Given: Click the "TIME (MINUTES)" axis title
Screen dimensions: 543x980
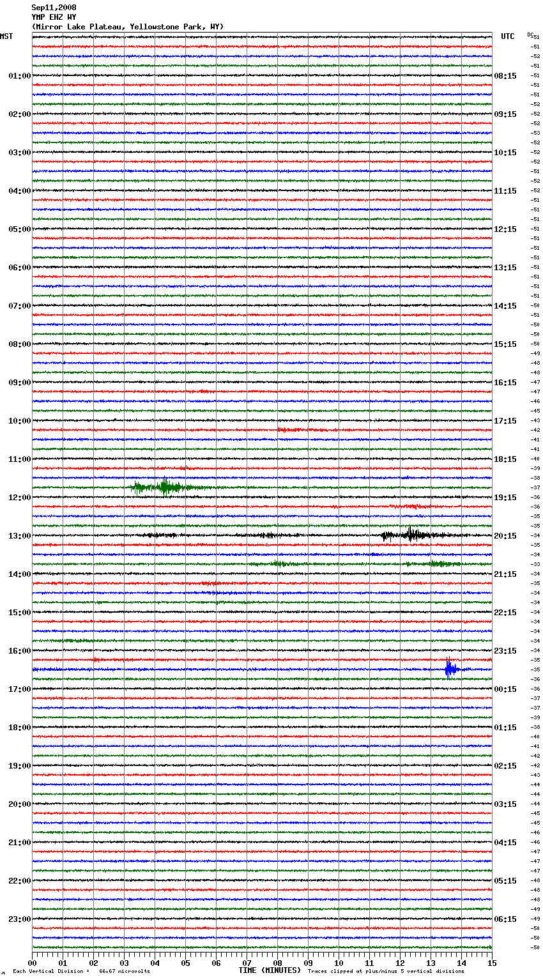Looking at the screenshot, I should [270, 970].
